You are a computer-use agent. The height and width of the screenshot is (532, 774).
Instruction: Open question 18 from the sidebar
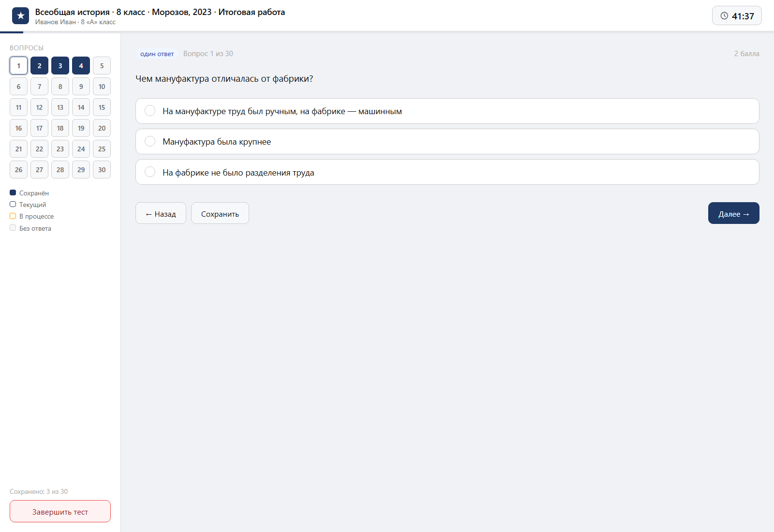pos(60,128)
